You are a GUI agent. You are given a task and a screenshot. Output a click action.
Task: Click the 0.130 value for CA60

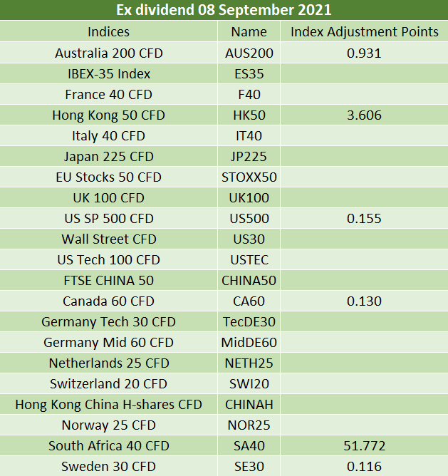point(364,301)
